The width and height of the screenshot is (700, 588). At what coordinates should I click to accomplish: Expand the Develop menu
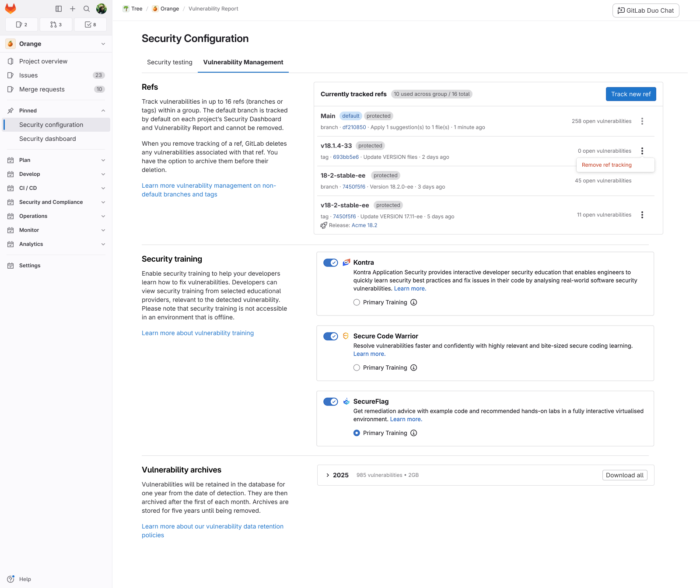pyautogui.click(x=103, y=174)
